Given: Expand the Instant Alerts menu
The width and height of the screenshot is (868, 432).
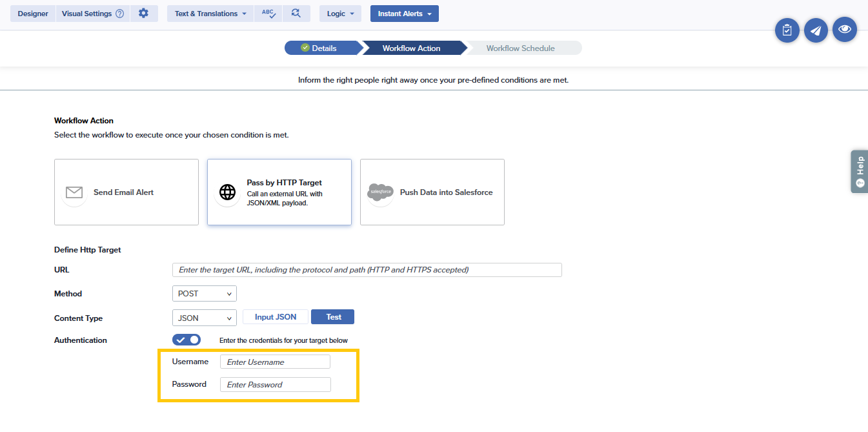Looking at the screenshot, I should coord(404,14).
